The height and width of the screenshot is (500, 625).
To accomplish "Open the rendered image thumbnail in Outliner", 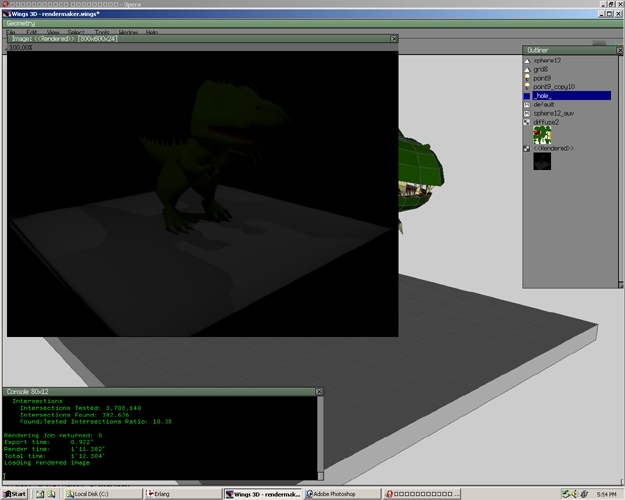I will tap(542, 161).
